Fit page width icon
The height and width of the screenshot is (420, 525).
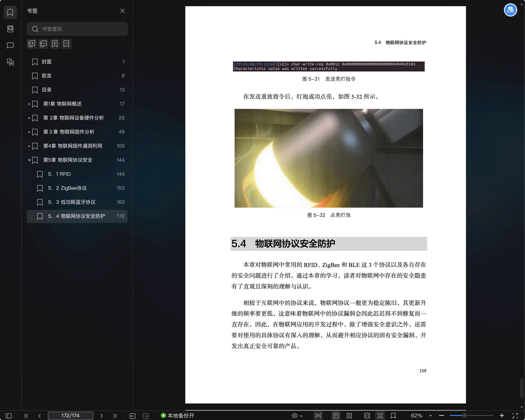[393, 416]
